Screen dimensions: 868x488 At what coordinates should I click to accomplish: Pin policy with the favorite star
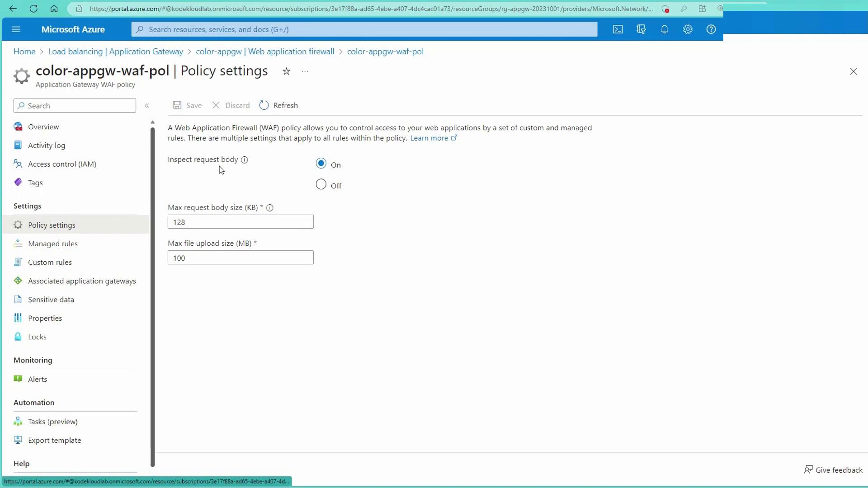click(286, 71)
